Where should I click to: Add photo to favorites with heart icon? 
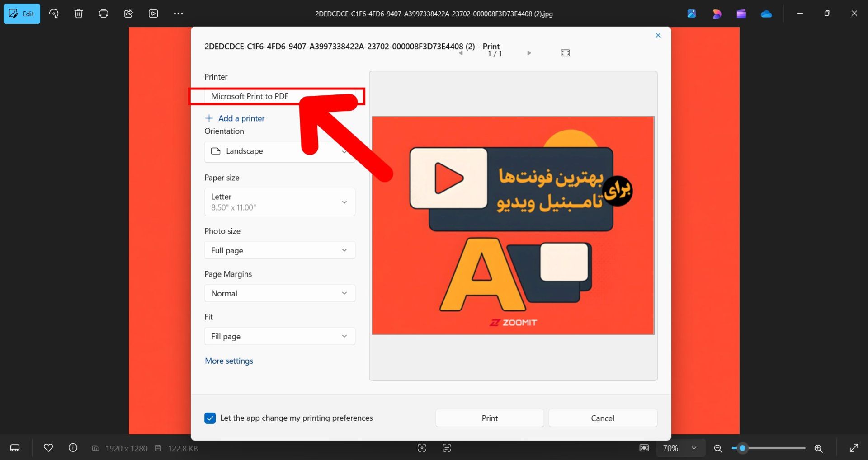pyautogui.click(x=48, y=448)
